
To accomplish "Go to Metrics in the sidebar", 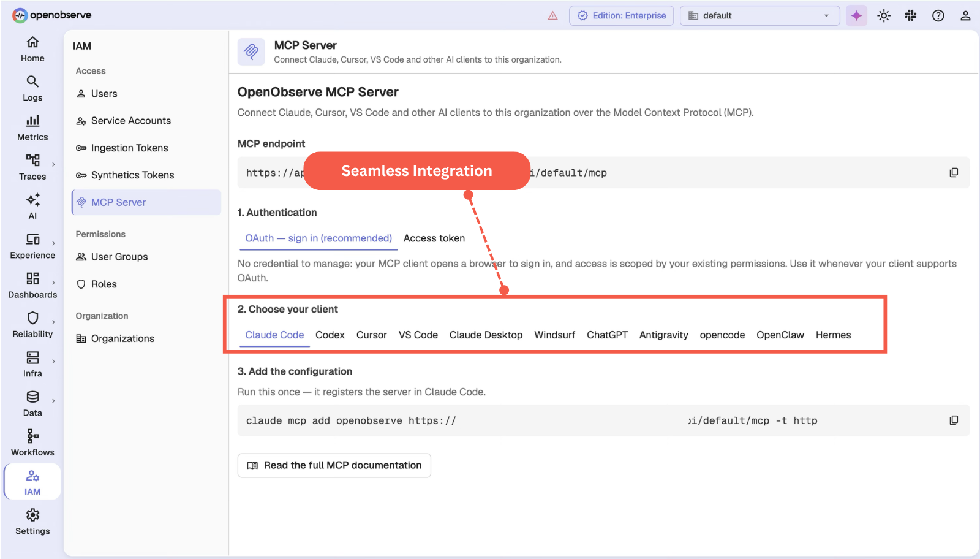I will pyautogui.click(x=32, y=128).
